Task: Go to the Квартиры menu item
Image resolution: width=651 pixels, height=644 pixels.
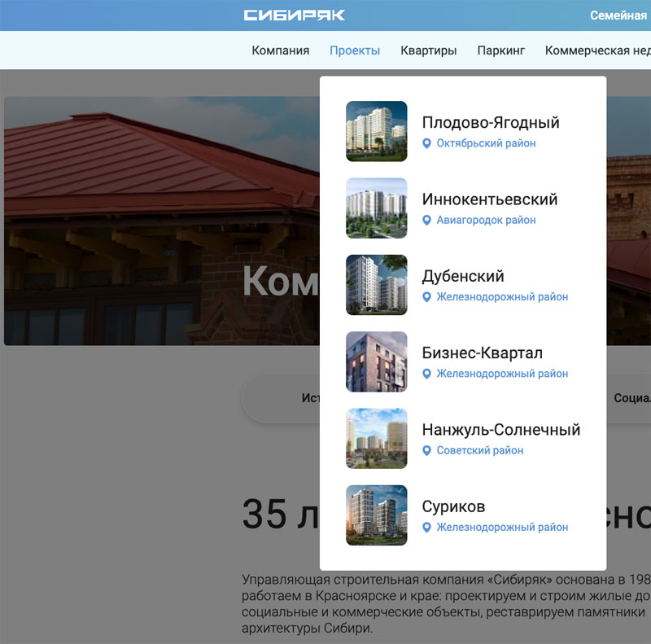Action: pos(429,50)
